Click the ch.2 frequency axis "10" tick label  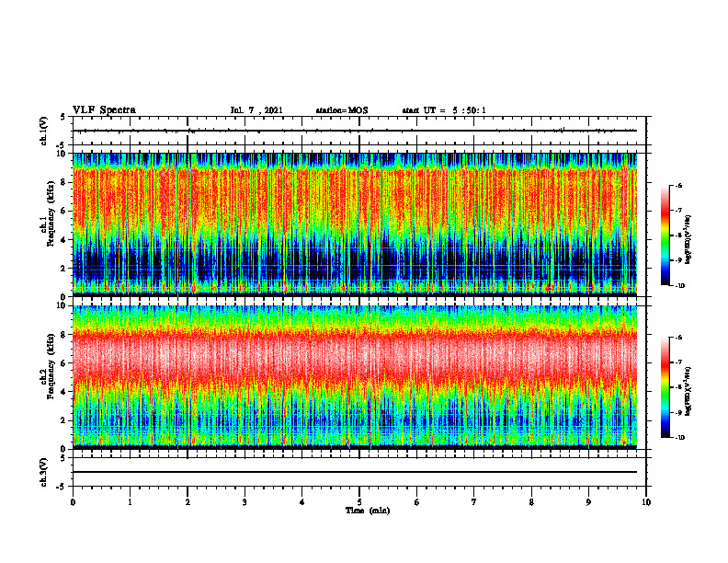62,305
